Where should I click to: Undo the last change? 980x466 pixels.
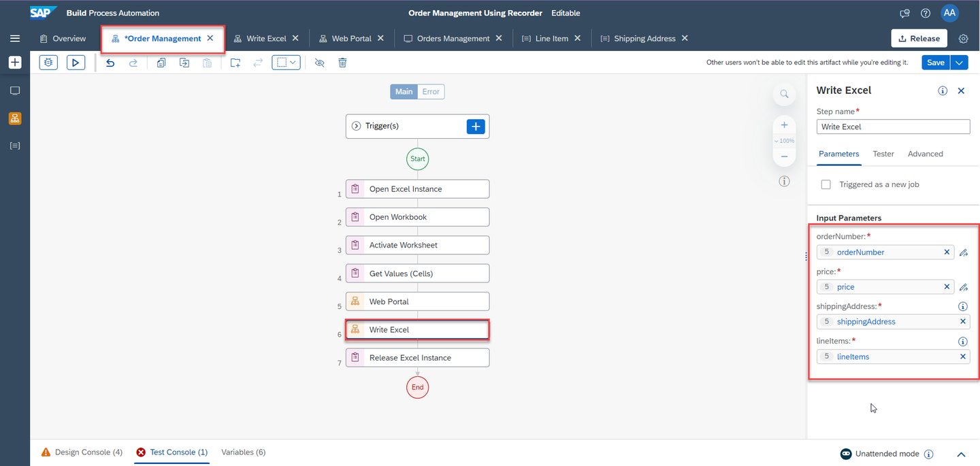coord(110,63)
